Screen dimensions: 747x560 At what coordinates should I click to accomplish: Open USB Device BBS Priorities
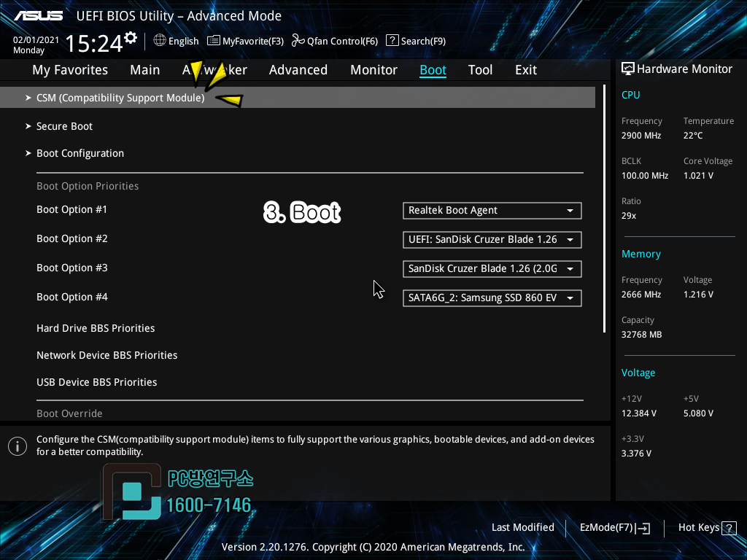point(97,382)
